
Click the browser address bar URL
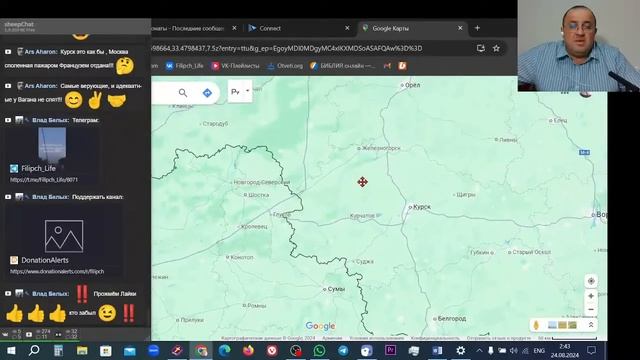[x=287, y=49]
